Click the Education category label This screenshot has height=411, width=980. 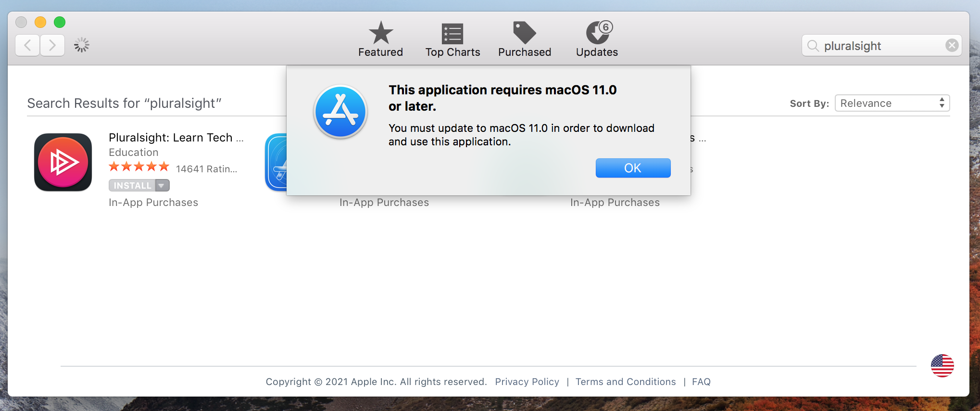click(133, 153)
